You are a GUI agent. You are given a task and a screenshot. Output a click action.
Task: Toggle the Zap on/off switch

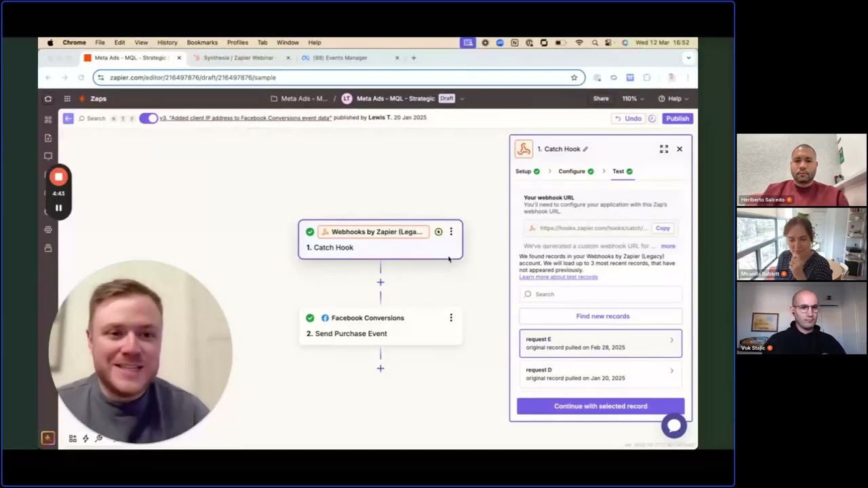point(149,118)
